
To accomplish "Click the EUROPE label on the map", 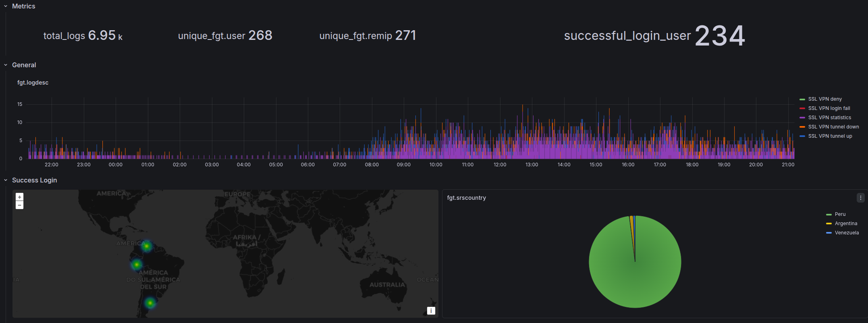I will [237, 194].
